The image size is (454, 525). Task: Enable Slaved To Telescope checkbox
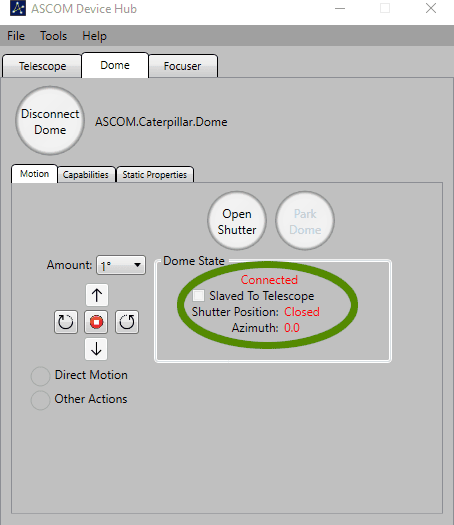[198, 296]
